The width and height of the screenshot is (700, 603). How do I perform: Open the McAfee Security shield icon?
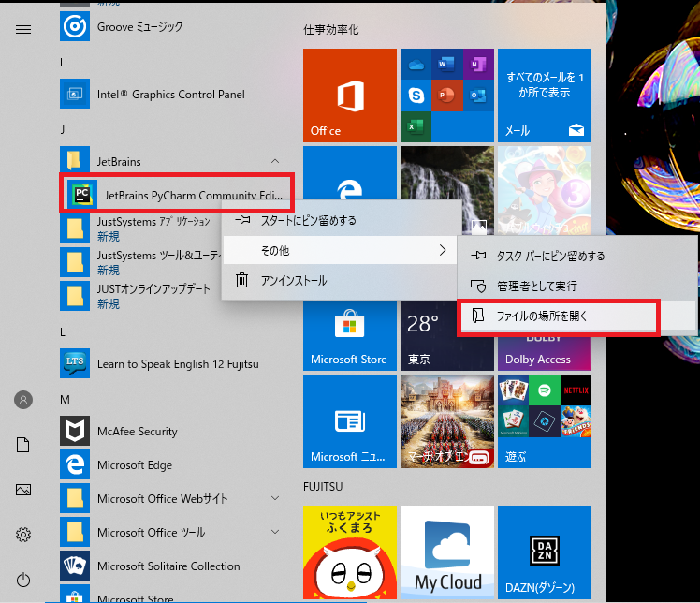click(x=75, y=431)
